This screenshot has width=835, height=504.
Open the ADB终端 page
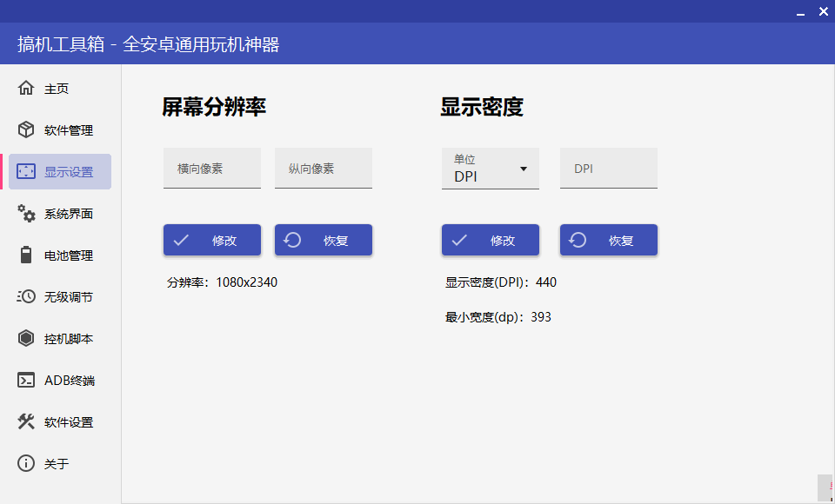click(x=60, y=380)
